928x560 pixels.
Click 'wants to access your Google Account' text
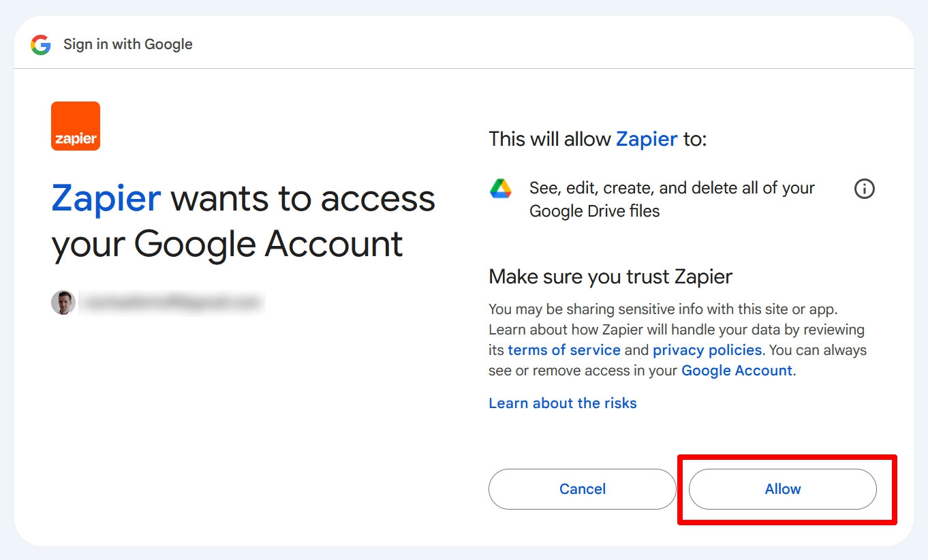243,221
